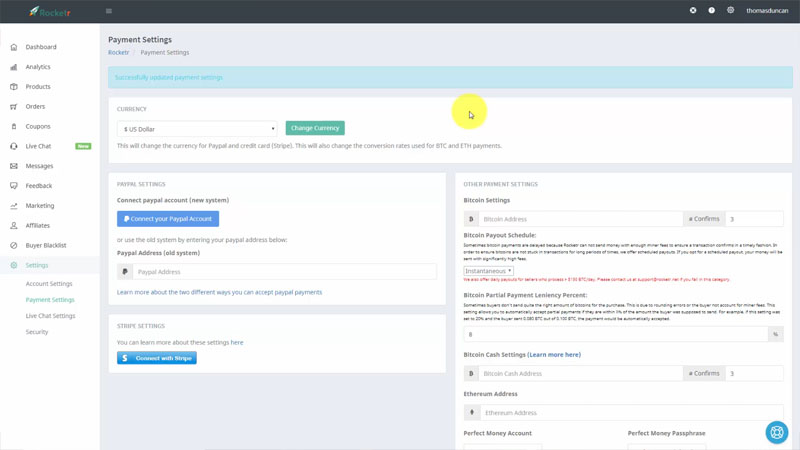Screen dimensions: 800x450
Task: Click Connect your Paypal Account button
Action: click(x=168, y=219)
